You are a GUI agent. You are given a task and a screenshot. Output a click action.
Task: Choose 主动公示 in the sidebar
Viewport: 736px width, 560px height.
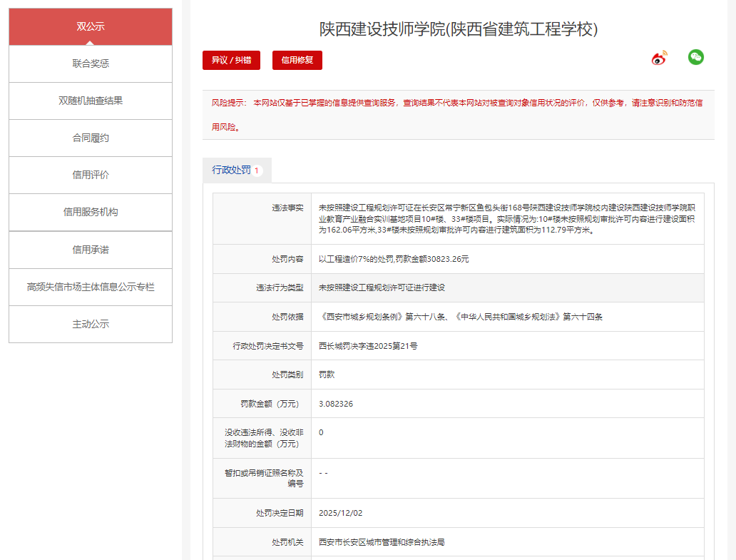coord(91,325)
